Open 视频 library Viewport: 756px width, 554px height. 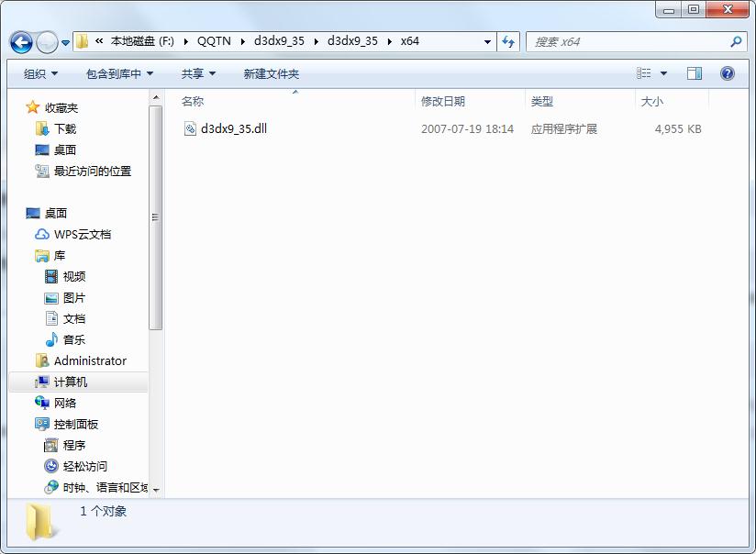(74, 276)
